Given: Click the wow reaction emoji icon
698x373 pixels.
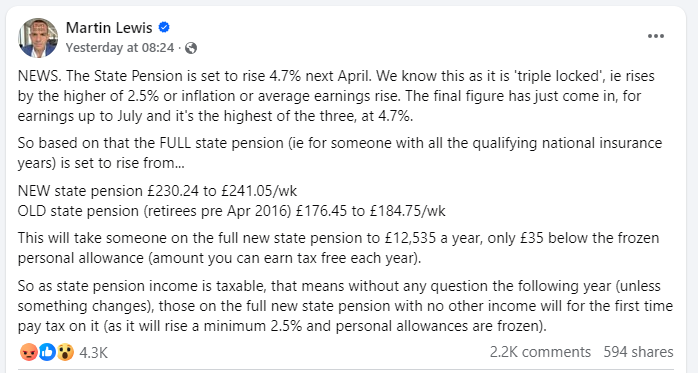Looking at the screenshot, I should tap(65, 353).
